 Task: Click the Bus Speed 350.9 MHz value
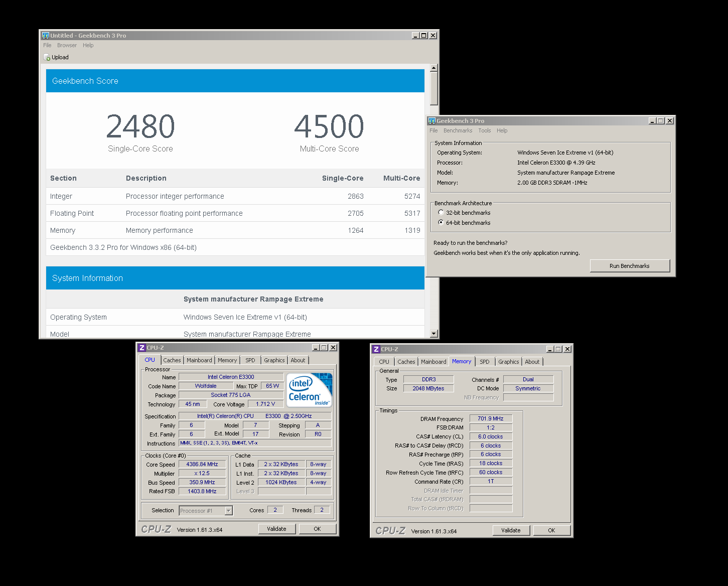[x=202, y=482]
